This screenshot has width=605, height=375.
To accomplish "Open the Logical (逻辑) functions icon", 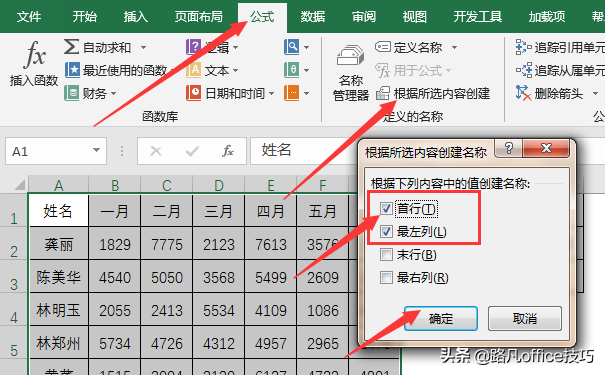I will 193,47.
